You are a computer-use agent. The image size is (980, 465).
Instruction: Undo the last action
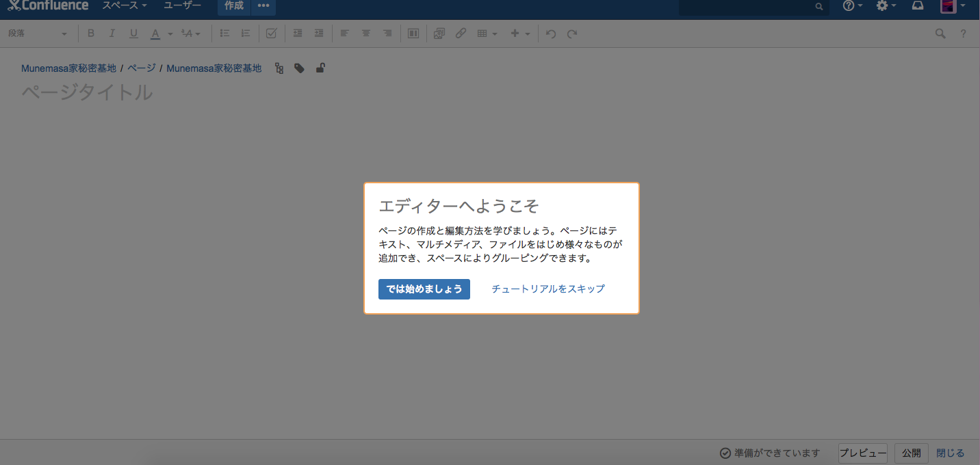551,33
